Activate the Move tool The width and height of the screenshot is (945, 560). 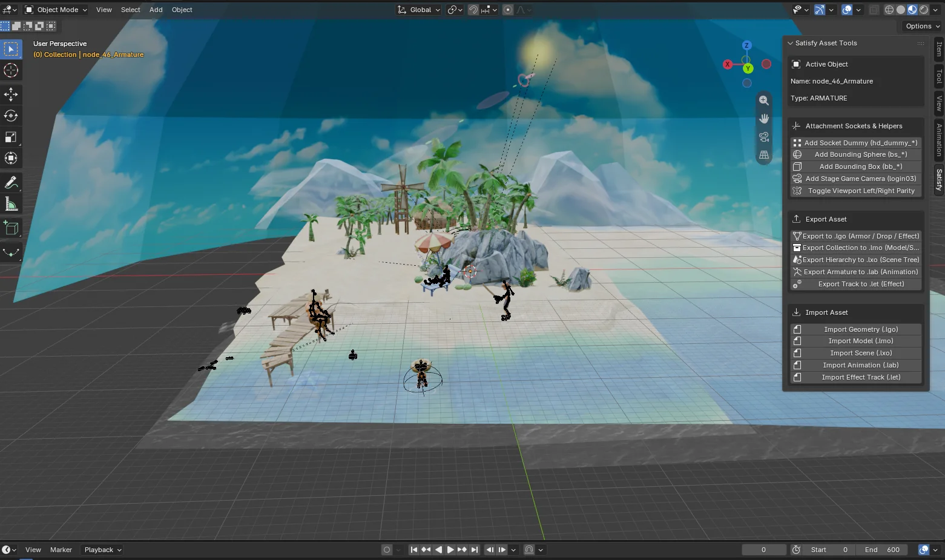click(x=11, y=94)
